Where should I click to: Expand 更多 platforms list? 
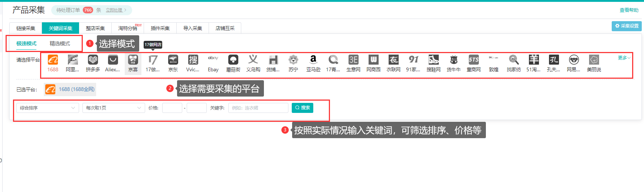(x=624, y=58)
